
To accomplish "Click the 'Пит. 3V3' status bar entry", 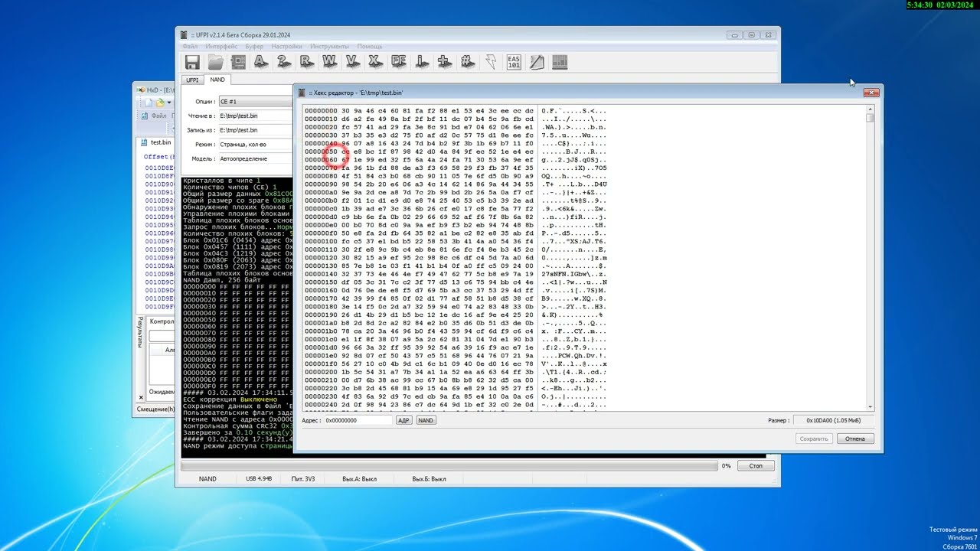I will click(x=305, y=479).
